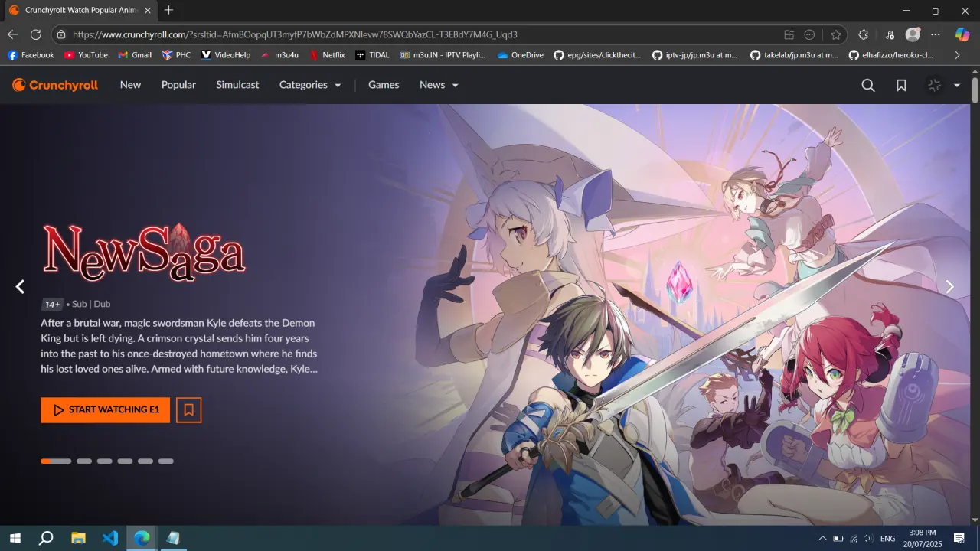Open the Windows notification center icon

click(959, 539)
